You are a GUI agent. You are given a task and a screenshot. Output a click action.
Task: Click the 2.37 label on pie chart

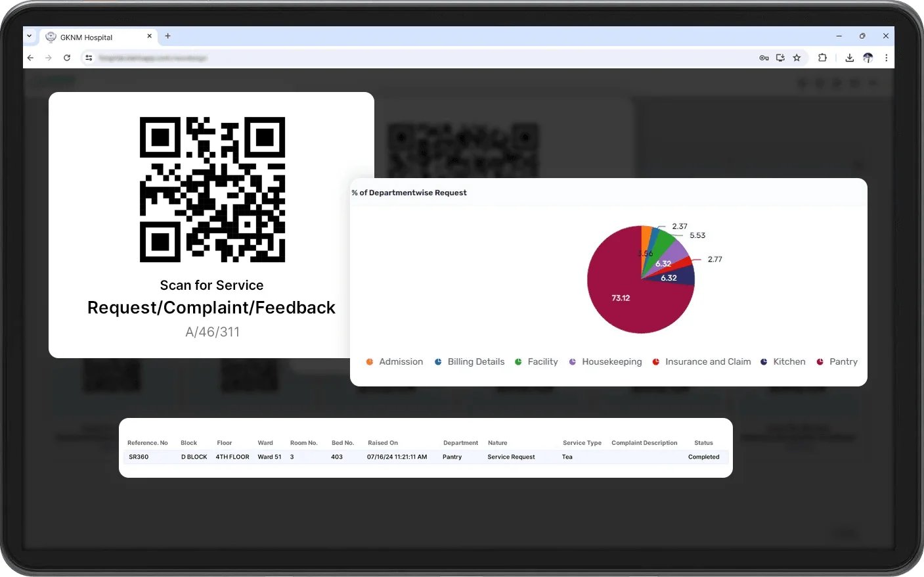click(680, 226)
